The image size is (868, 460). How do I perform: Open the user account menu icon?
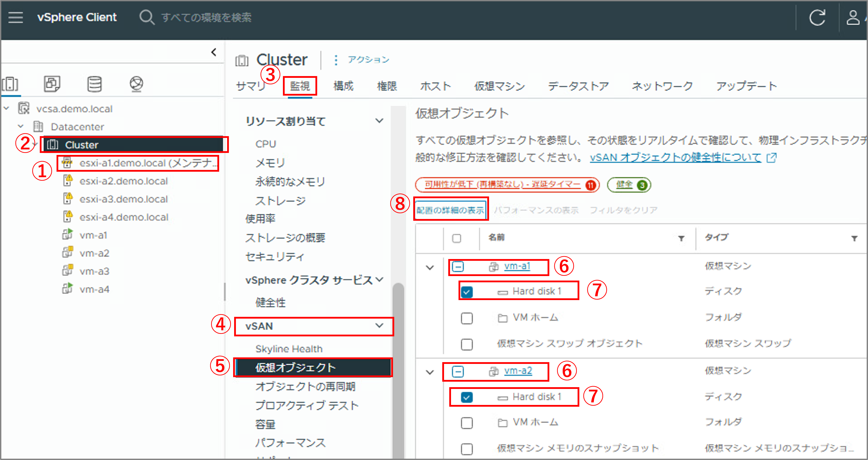pos(853,18)
